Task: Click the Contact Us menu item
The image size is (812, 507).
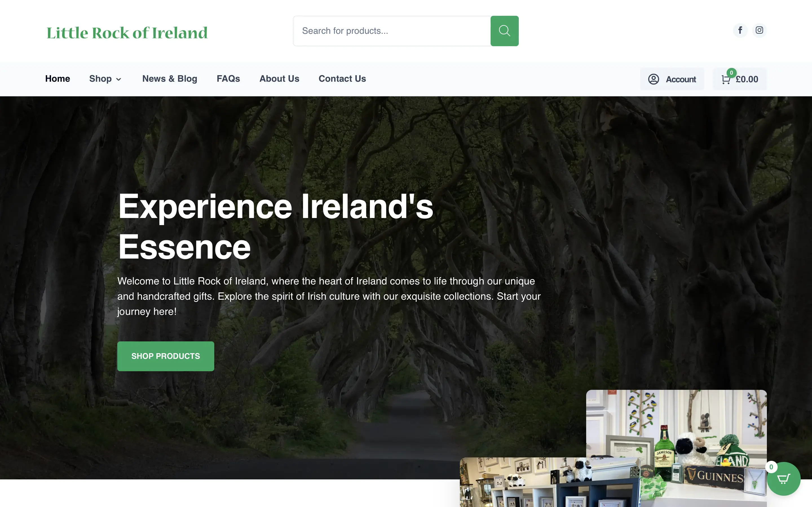Action: tap(342, 78)
